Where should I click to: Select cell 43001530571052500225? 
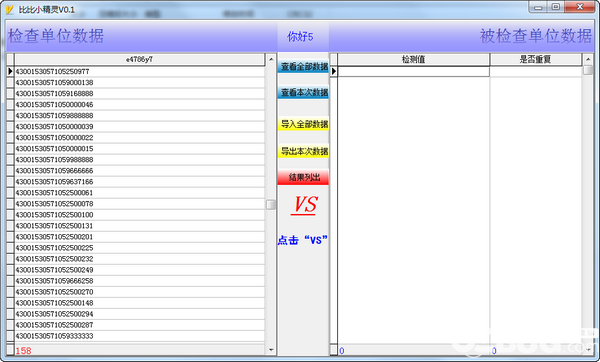pyautogui.click(x=140, y=248)
